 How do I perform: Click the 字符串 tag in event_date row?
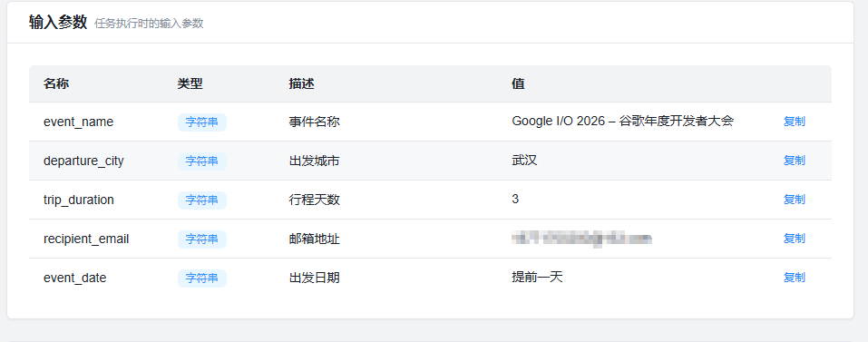[x=202, y=278]
